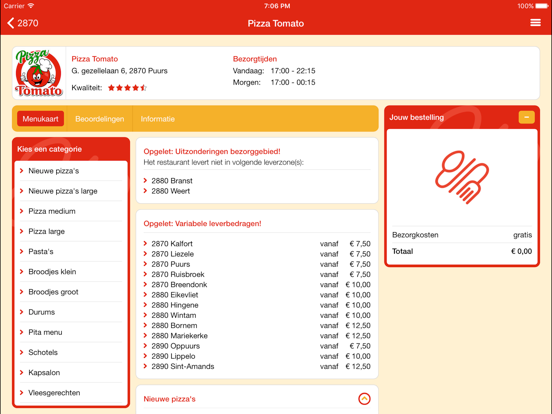The height and width of the screenshot is (414, 552).
Task: Switch to the Menukaart tab
Action: point(40,119)
